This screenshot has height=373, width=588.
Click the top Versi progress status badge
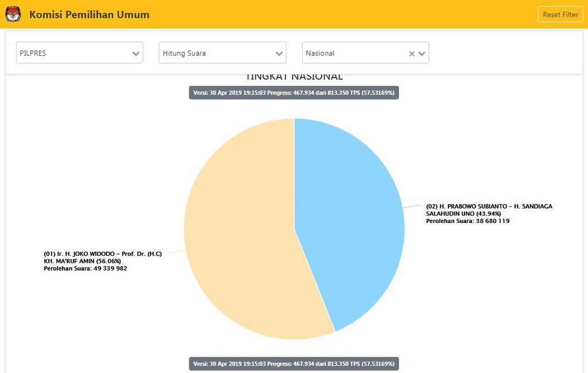pyautogui.click(x=294, y=93)
